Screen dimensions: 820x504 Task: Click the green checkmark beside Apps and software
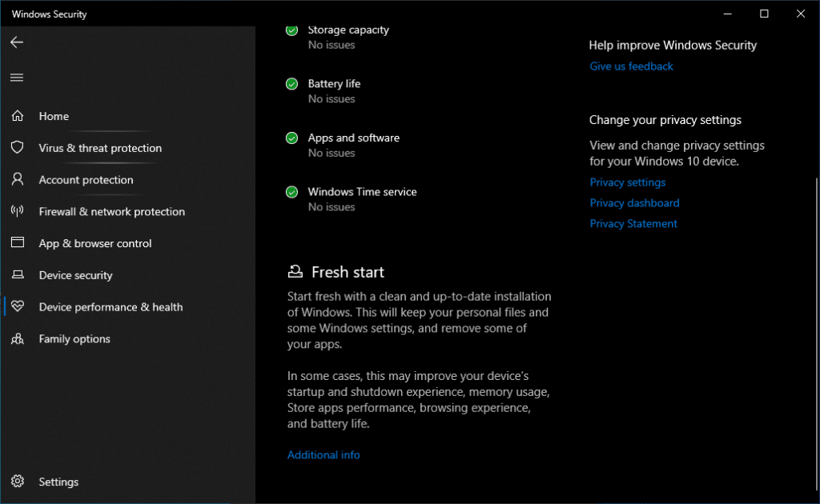coord(291,137)
